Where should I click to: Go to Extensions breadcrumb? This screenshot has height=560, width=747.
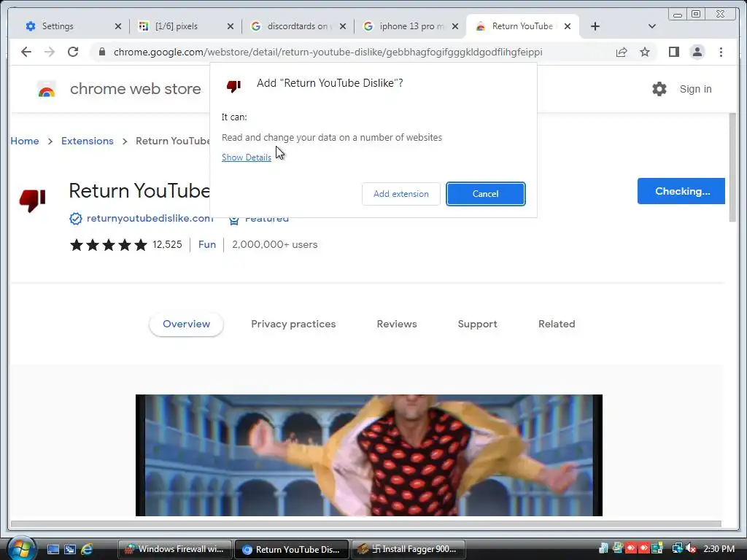click(x=88, y=141)
